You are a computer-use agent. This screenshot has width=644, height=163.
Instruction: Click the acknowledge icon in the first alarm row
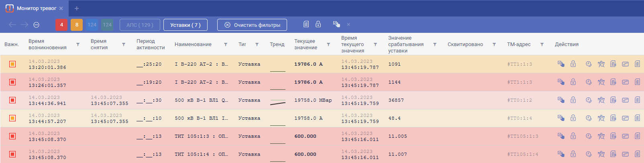(x=561, y=64)
